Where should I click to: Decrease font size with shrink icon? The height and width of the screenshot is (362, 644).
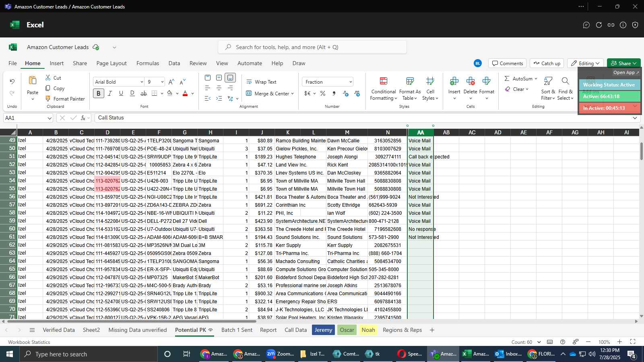[x=182, y=82]
